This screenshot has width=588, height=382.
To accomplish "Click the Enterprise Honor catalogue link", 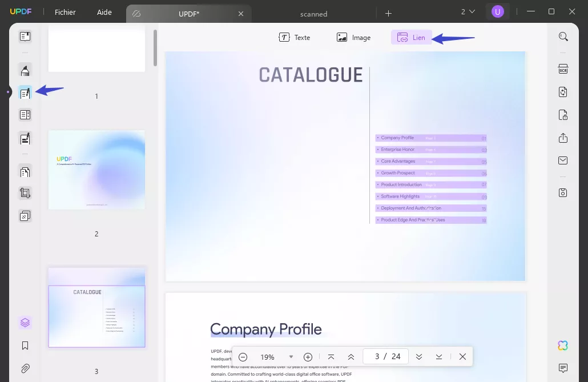I will pyautogui.click(x=431, y=150).
